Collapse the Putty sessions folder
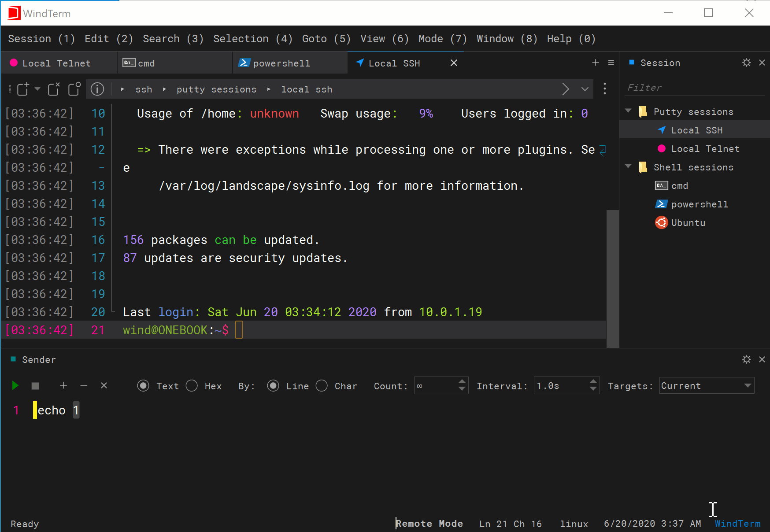Image resolution: width=770 pixels, height=532 pixels. coord(629,111)
